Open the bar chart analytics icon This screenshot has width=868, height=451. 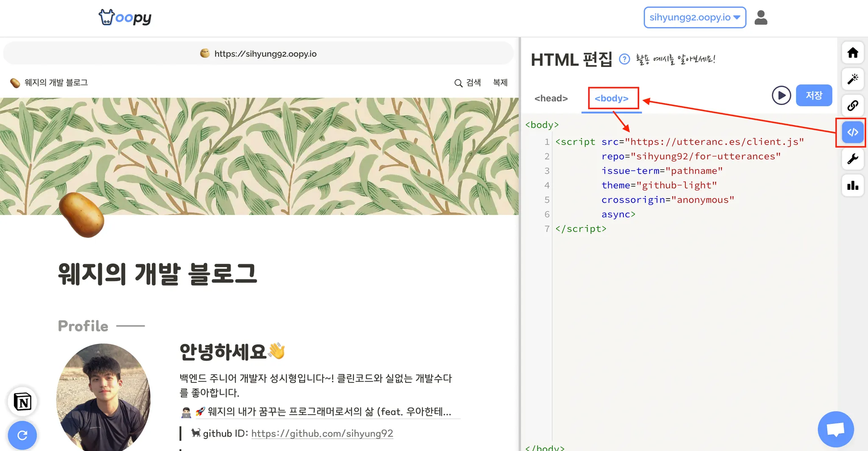853,185
